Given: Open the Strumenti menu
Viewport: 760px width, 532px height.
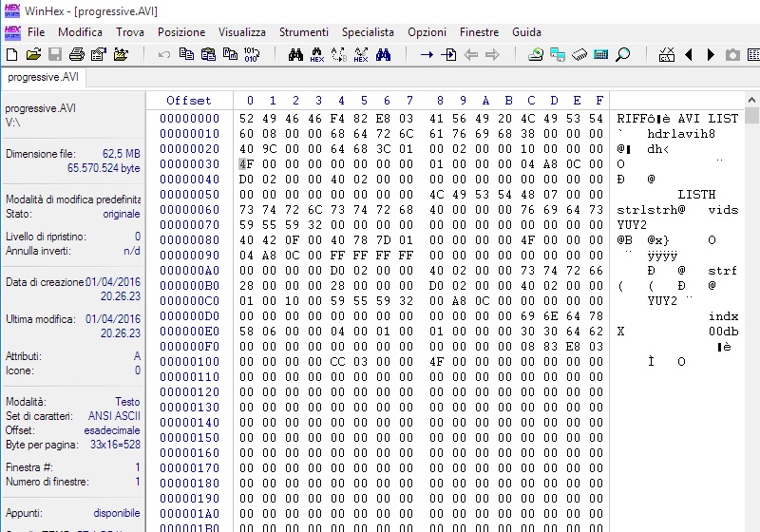Looking at the screenshot, I should pyautogui.click(x=304, y=32).
